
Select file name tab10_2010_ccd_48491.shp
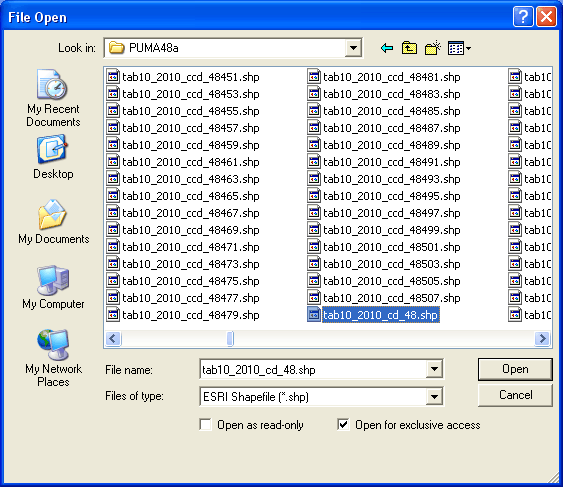pyautogui.click(x=392, y=162)
